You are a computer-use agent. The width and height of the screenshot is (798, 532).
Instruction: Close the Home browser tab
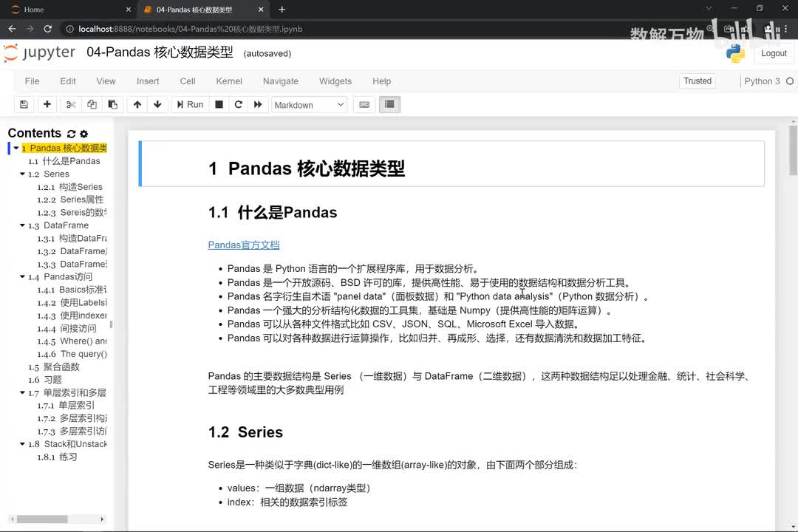129,9
